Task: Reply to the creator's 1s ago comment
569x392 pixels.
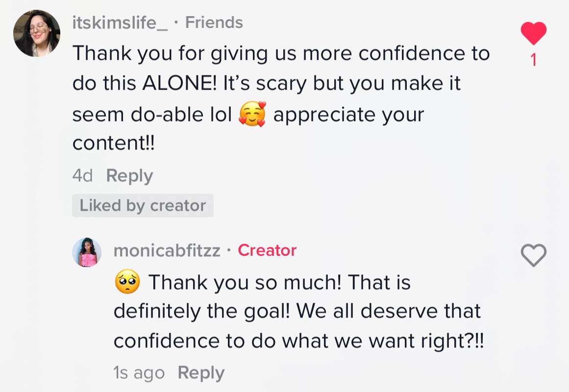Action: click(201, 373)
